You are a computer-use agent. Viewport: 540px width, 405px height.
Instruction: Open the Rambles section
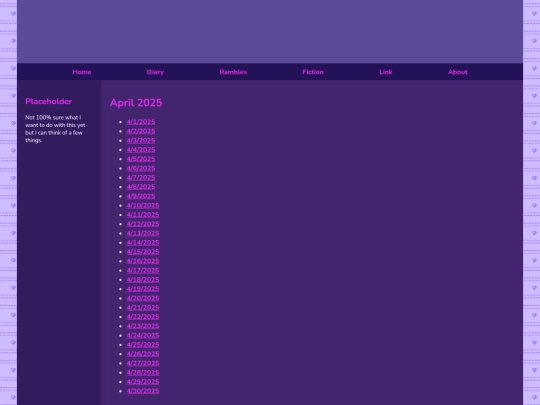tap(233, 72)
